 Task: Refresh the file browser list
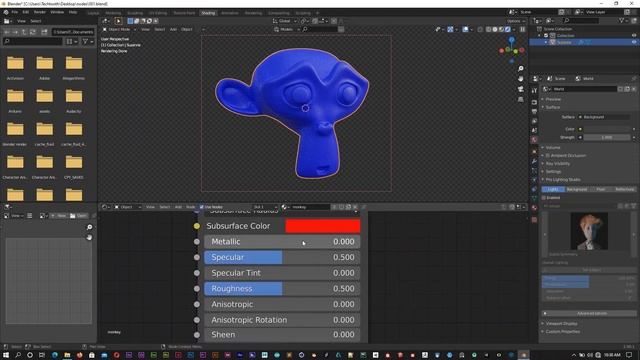(x=33, y=32)
